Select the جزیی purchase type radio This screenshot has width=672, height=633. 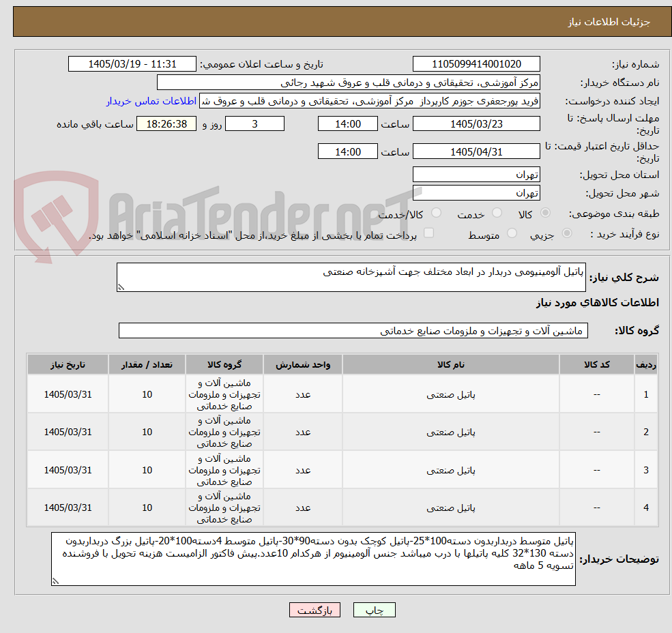(566, 233)
